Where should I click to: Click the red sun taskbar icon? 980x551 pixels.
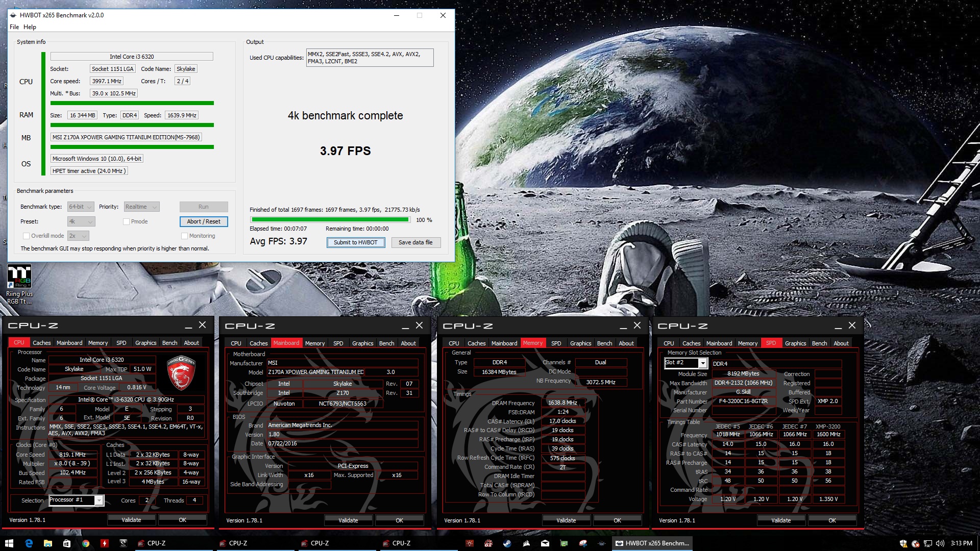470,543
